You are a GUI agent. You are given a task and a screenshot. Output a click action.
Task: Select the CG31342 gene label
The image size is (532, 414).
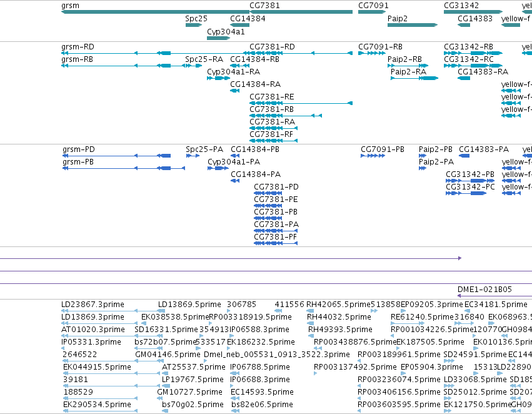[461, 6]
